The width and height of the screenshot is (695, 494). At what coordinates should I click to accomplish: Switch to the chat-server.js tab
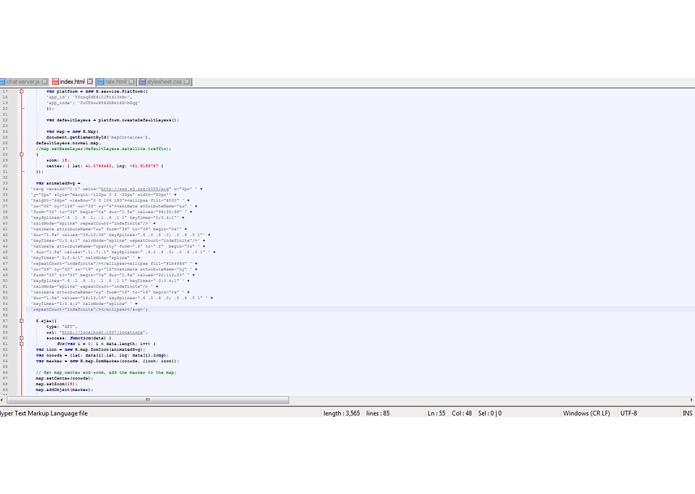click(23, 82)
